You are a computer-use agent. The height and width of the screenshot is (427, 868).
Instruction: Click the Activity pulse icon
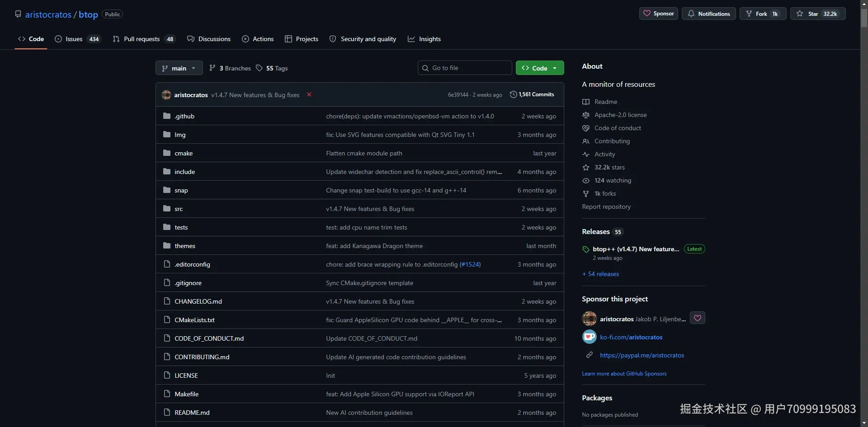click(x=586, y=154)
